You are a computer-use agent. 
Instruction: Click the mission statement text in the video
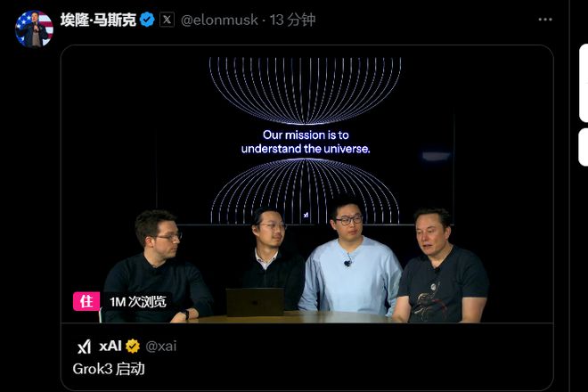(306, 142)
